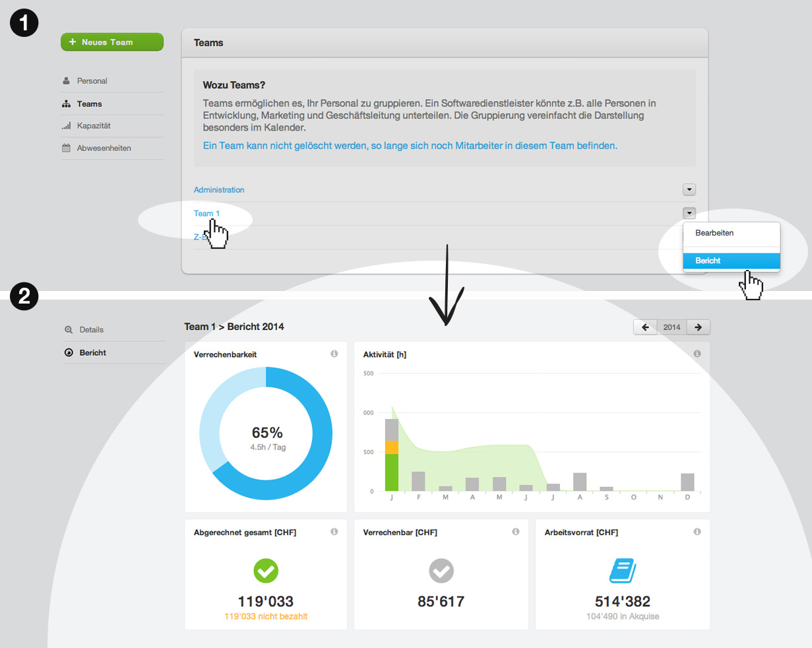Open Abwesenheiten via its calendar icon

(x=66, y=148)
